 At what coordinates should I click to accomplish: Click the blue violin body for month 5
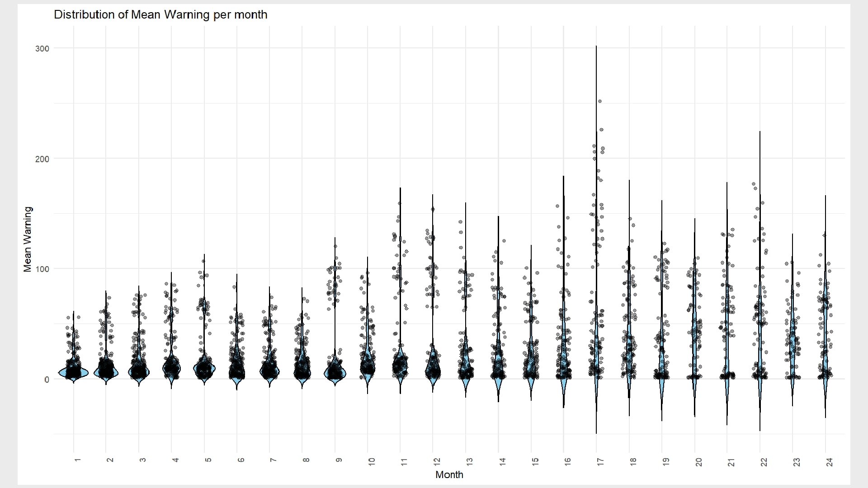(204, 369)
